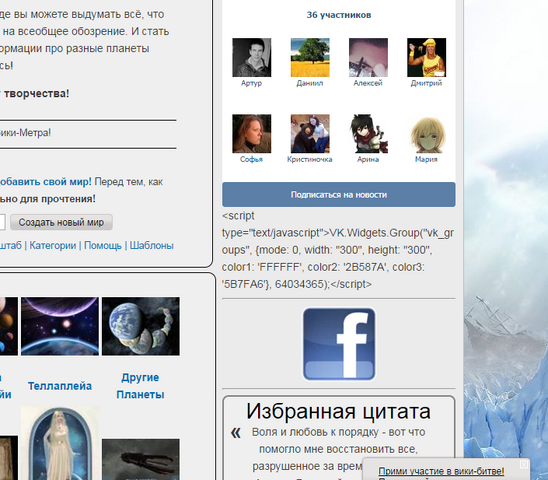Click the name link Дмитрий
548x480 pixels.
pyautogui.click(x=426, y=83)
